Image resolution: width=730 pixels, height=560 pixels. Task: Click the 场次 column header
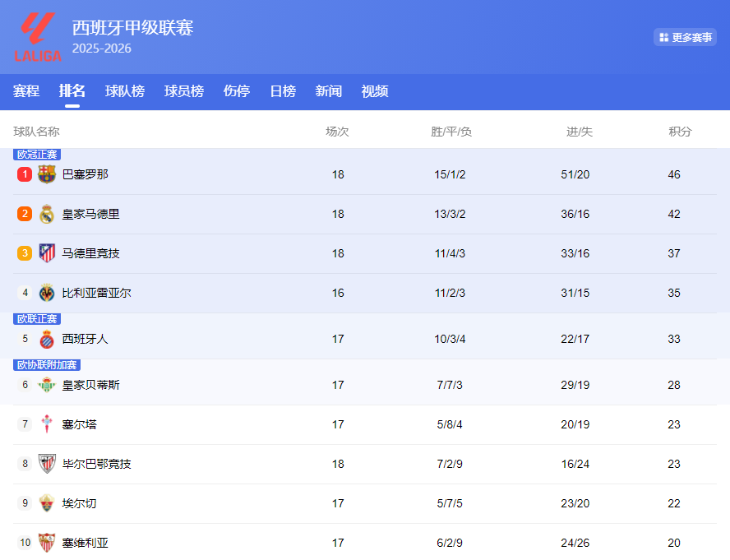338,132
